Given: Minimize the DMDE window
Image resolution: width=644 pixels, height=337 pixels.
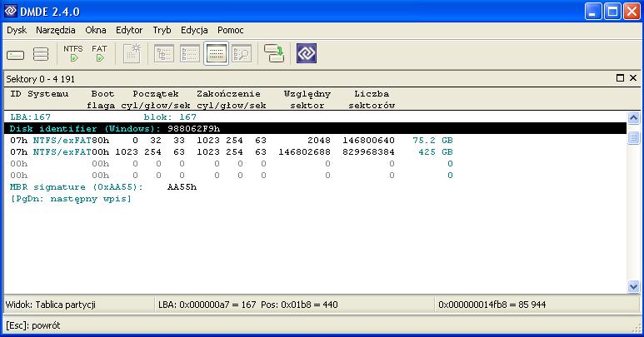Looking at the screenshot, I should click(593, 12).
